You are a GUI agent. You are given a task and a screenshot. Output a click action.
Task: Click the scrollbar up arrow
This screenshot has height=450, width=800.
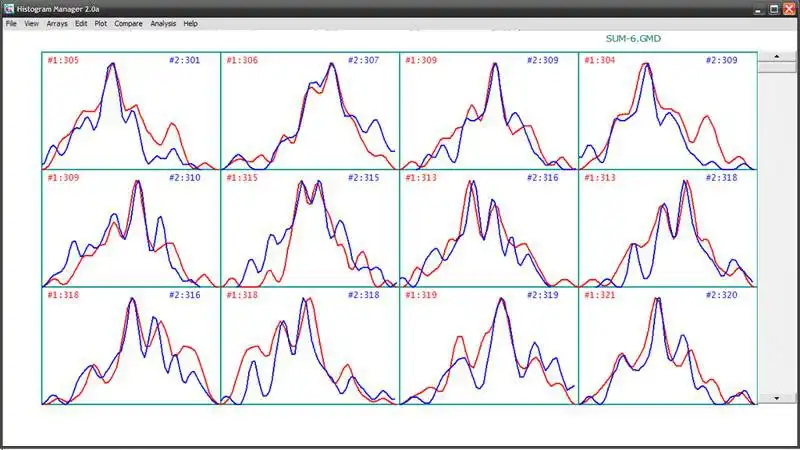point(777,57)
